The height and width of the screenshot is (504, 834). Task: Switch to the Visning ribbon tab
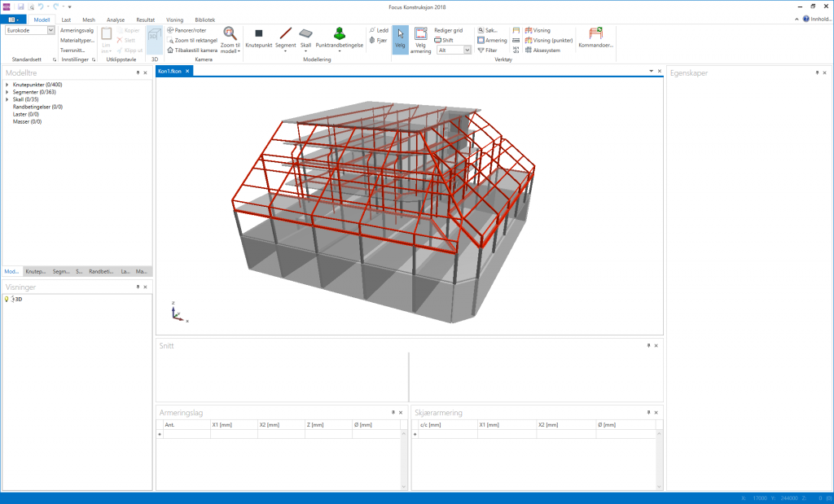(174, 20)
